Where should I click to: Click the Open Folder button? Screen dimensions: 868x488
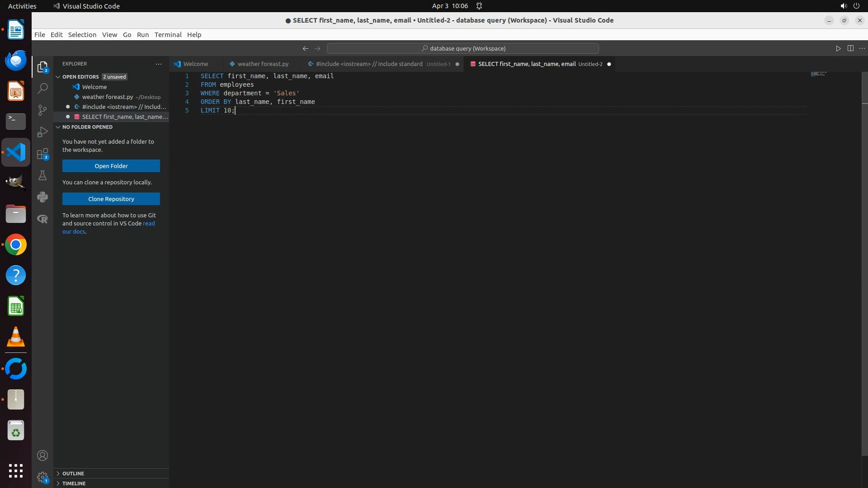[111, 166]
